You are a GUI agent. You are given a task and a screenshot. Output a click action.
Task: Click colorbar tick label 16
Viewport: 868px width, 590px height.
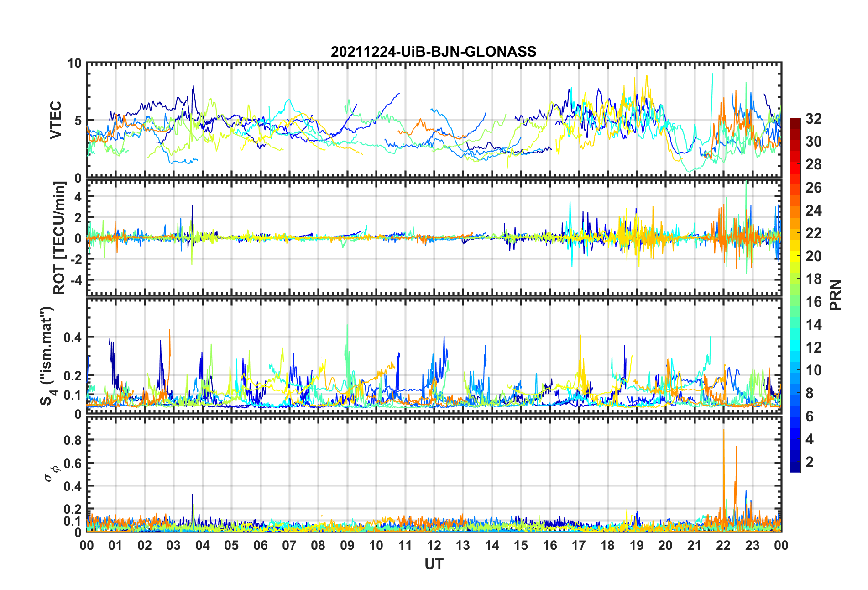(x=813, y=301)
